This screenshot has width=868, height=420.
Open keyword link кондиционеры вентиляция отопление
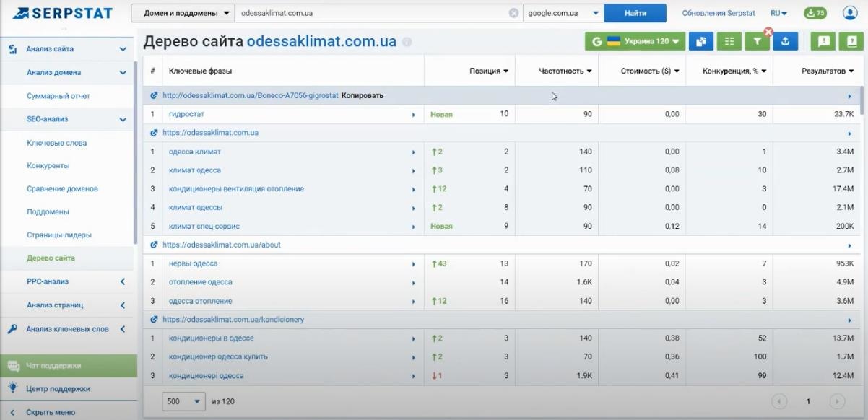coord(236,189)
